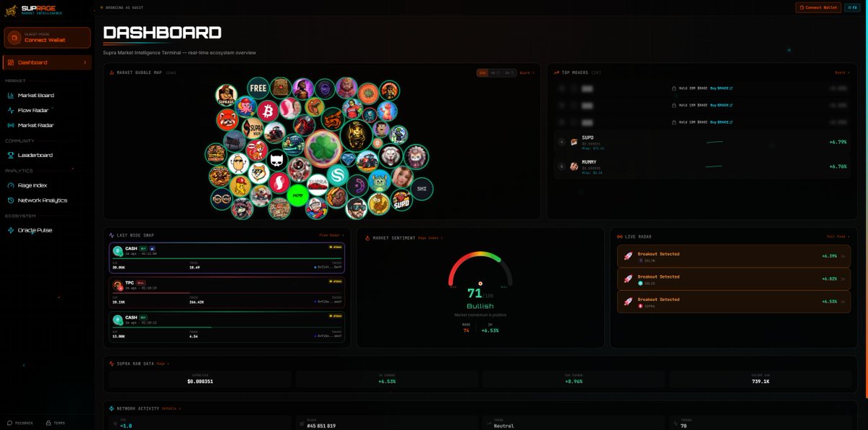
Task: Open the Board link in Top Movers
Action: click(x=842, y=72)
